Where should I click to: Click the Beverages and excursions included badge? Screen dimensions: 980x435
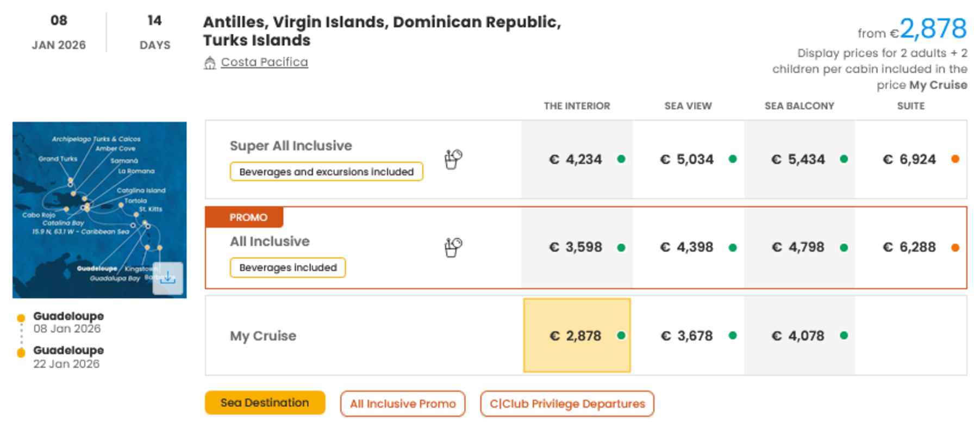[326, 172]
